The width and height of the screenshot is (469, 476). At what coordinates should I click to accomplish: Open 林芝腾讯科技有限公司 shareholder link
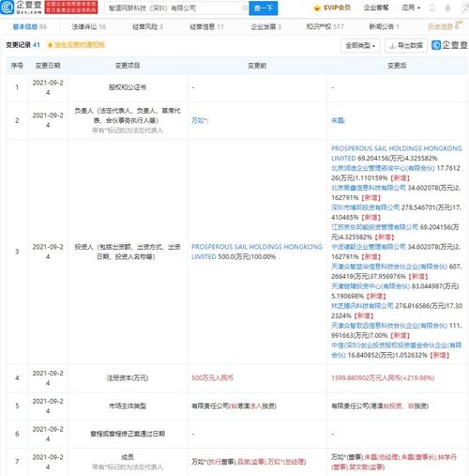(362, 306)
